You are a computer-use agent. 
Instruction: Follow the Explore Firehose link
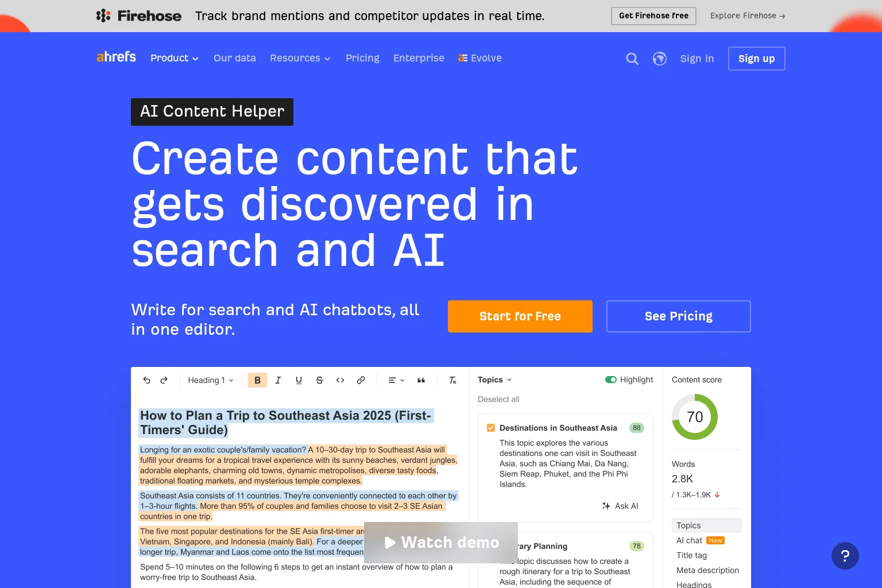(x=748, y=16)
